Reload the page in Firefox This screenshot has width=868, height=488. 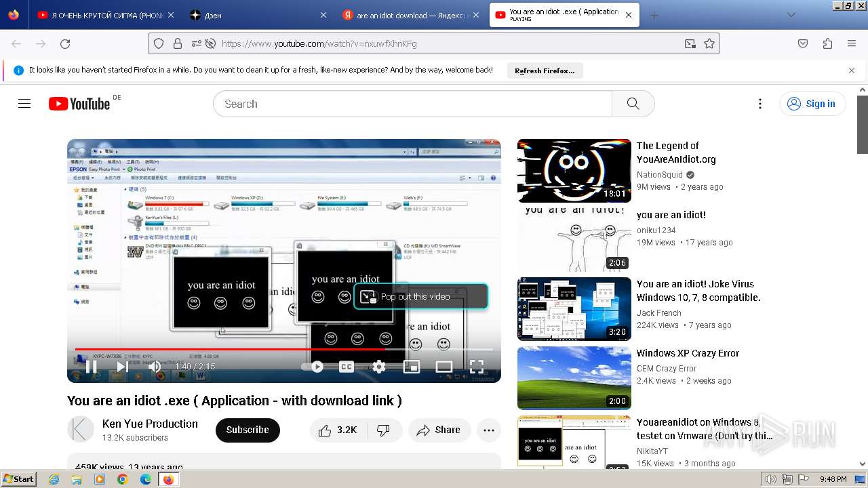click(x=65, y=43)
